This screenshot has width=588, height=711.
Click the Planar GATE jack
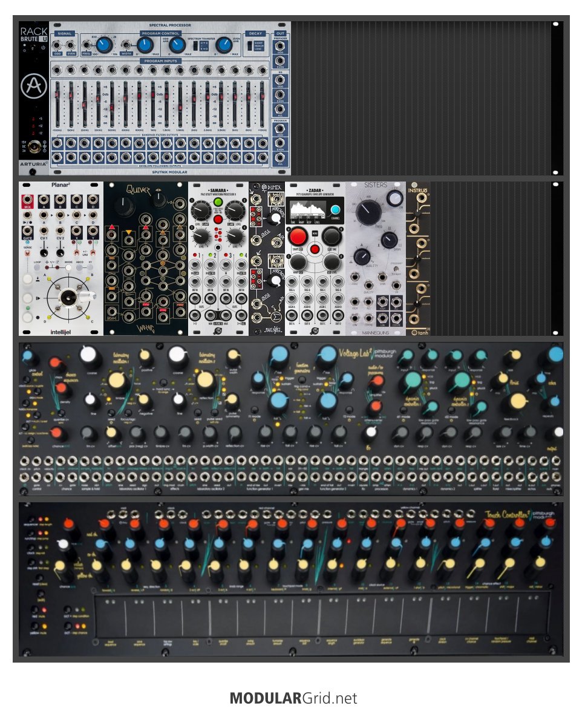click(x=27, y=231)
